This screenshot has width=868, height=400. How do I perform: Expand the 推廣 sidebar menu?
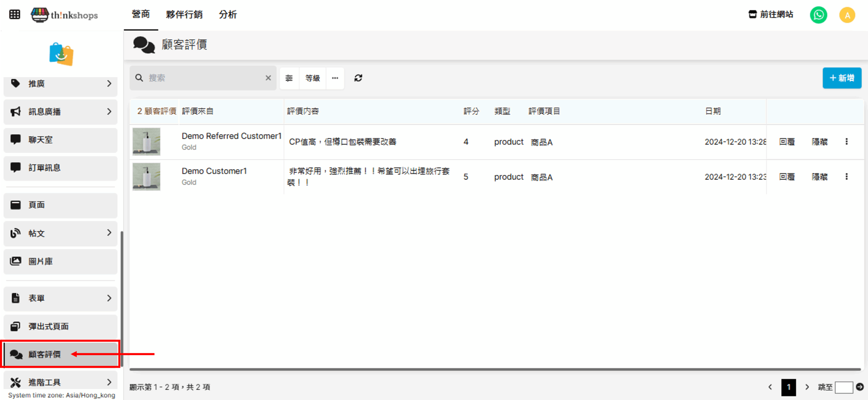pyautogui.click(x=60, y=83)
